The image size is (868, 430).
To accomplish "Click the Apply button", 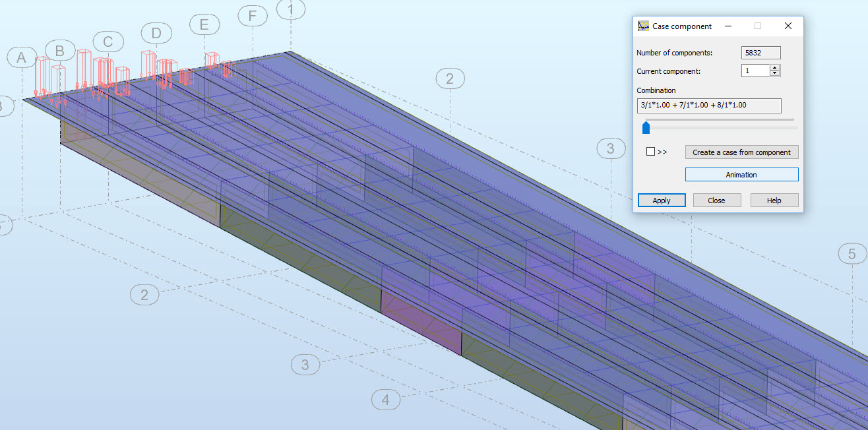I will 662,199.
